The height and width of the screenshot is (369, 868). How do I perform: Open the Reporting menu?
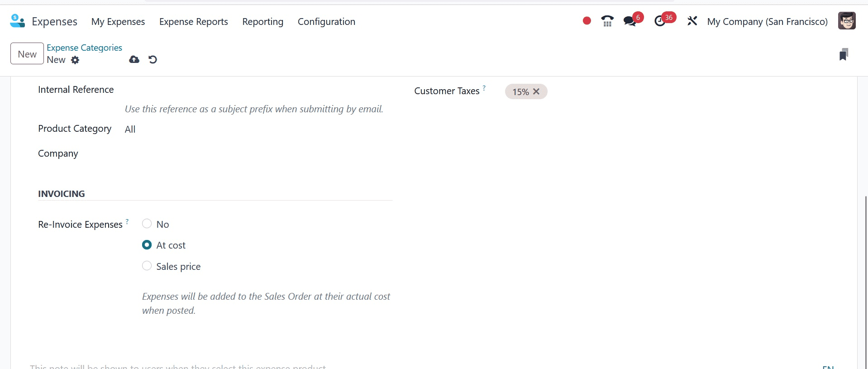click(x=263, y=21)
